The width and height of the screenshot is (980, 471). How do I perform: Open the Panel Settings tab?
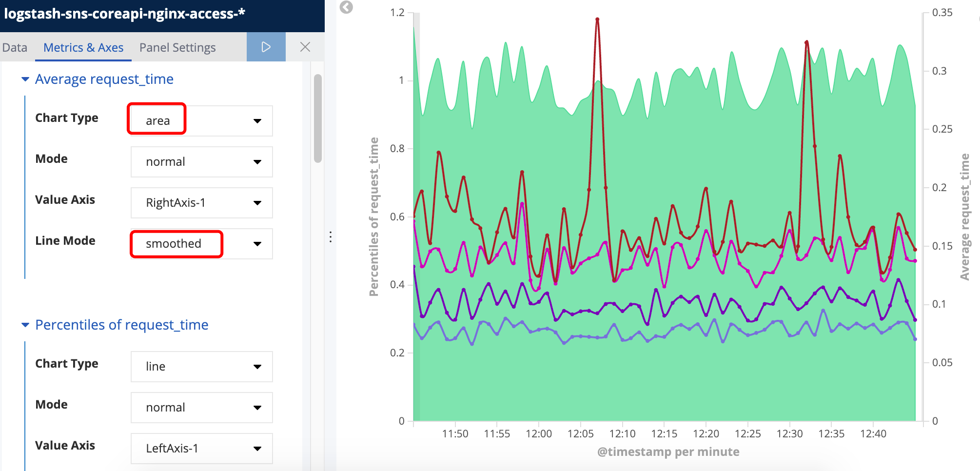pyautogui.click(x=177, y=47)
